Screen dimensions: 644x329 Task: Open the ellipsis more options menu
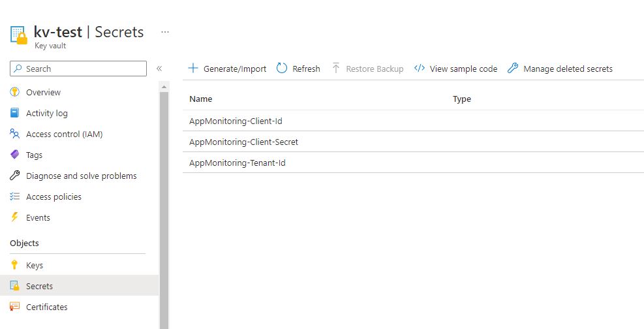(165, 32)
